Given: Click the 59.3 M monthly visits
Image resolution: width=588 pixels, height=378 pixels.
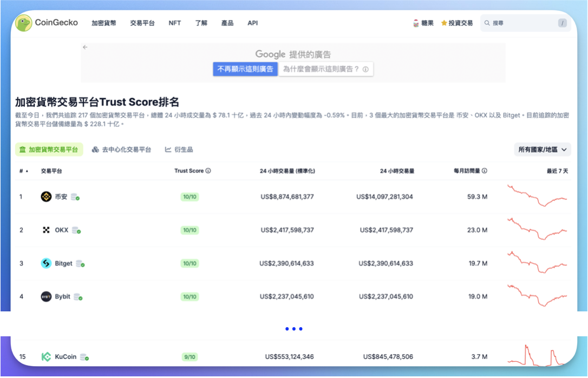Looking at the screenshot, I should point(478,197).
